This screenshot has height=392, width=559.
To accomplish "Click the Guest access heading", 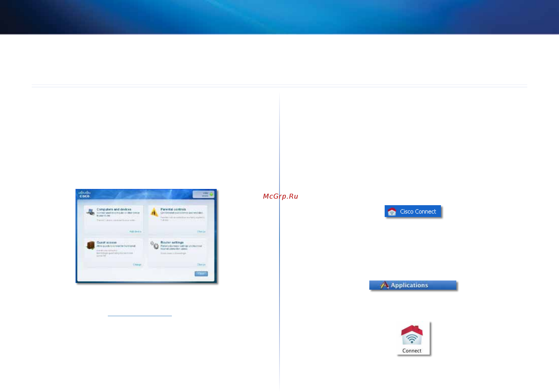I will tap(107, 243).
